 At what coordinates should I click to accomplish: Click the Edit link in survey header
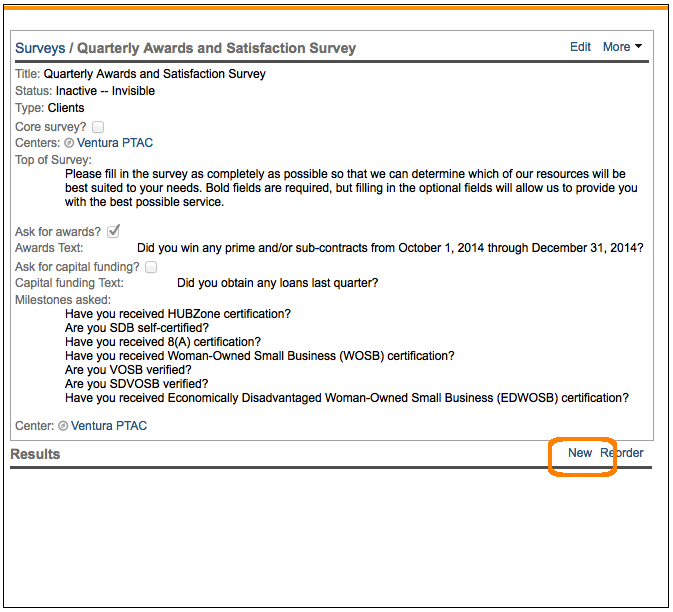[x=580, y=47]
